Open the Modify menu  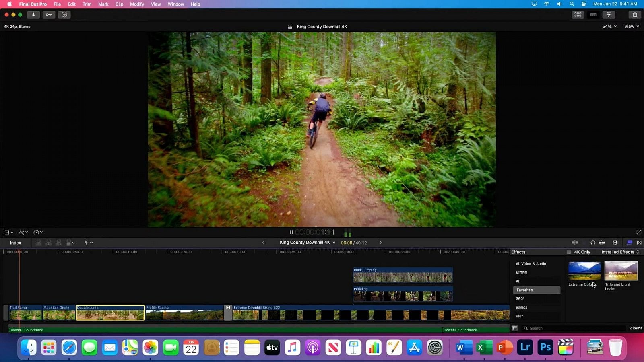click(137, 4)
